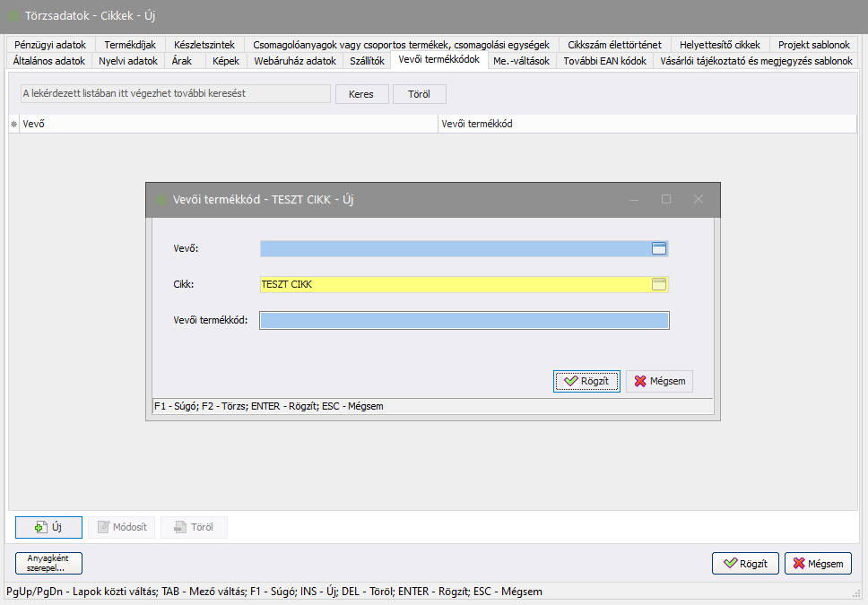
Task: Open the Cikkszám élettörténet tab
Action: pyautogui.click(x=613, y=45)
